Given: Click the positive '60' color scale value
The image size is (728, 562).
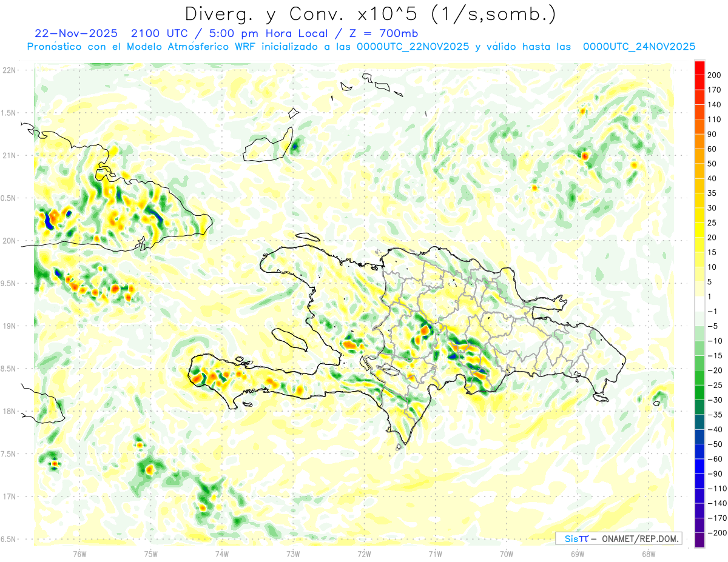Looking at the screenshot, I should [713, 149].
